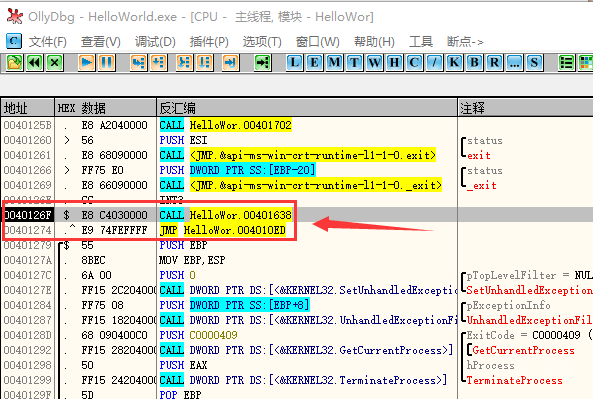Viewport: 593px width, 399px height.
Task: Click the Open file toolbar icon
Action: click(x=15, y=62)
